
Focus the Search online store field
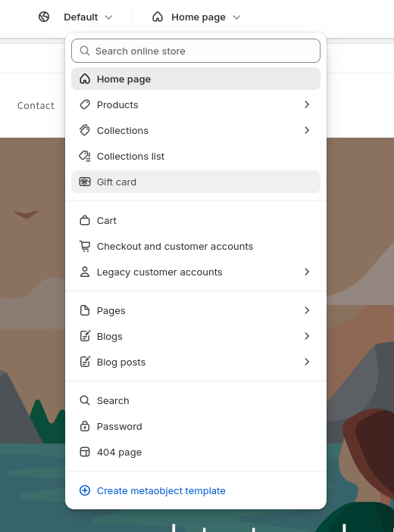click(195, 51)
